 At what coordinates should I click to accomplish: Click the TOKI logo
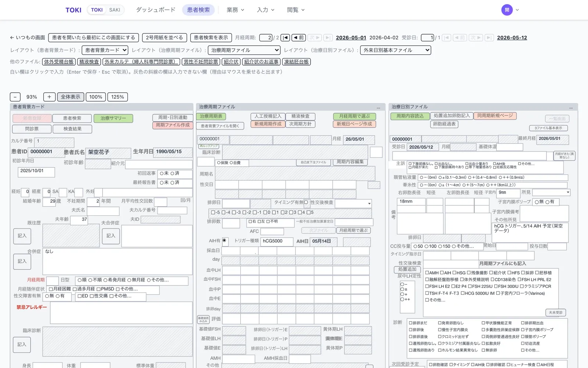coord(73,10)
